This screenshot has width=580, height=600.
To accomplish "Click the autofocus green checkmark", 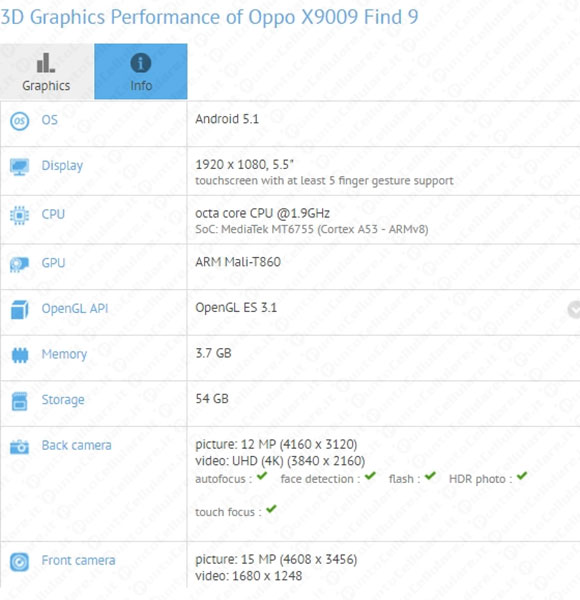I will [x=262, y=476].
